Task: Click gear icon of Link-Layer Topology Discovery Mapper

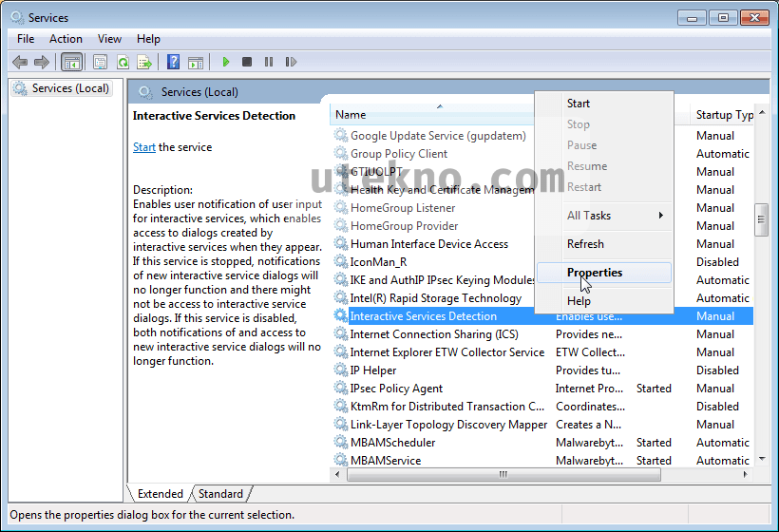Action: pos(341,425)
